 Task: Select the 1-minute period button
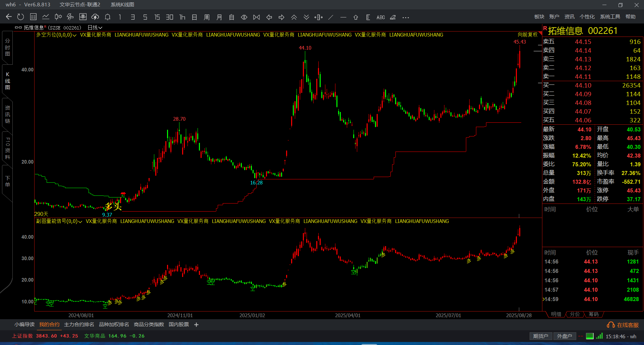tap(120, 17)
